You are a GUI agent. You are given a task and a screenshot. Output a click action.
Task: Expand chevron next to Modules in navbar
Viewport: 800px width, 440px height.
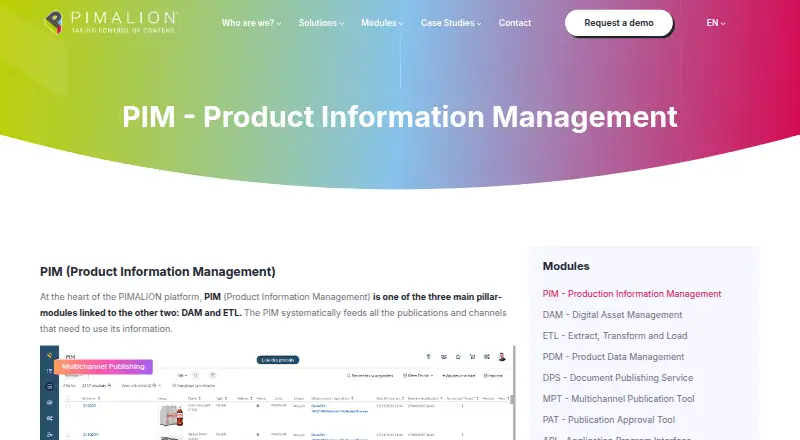[401, 23]
